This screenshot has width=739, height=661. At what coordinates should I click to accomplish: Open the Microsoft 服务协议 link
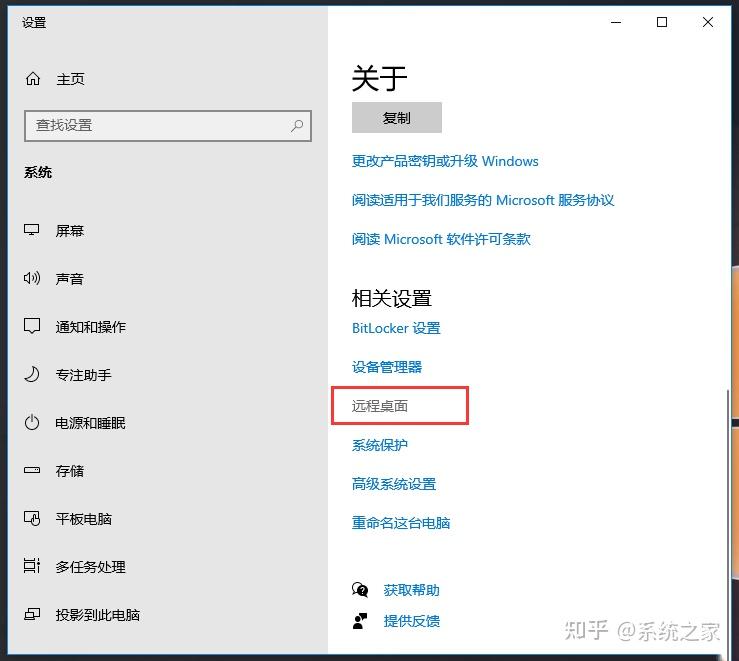[x=483, y=200]
